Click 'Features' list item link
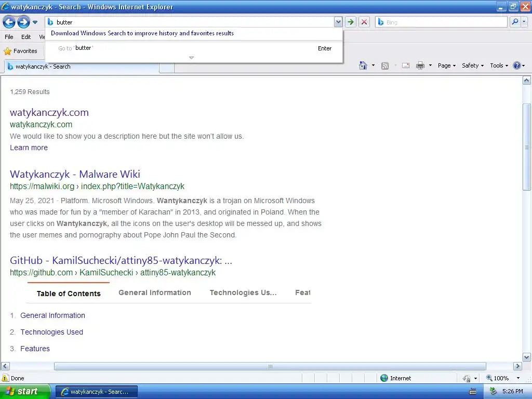532x399 pixels. click(35, 349)
